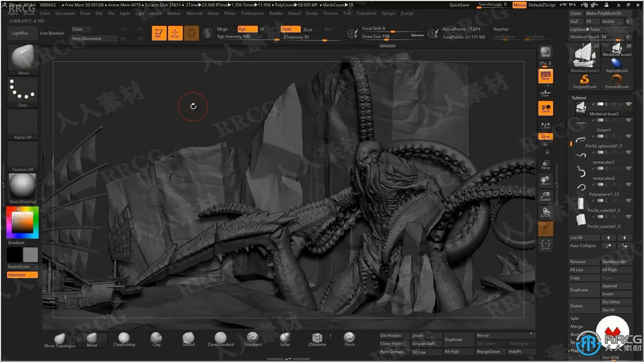Open the Stroke menu
The height and width of the screenshot is (362, 644).
click(x=312, y=13)
